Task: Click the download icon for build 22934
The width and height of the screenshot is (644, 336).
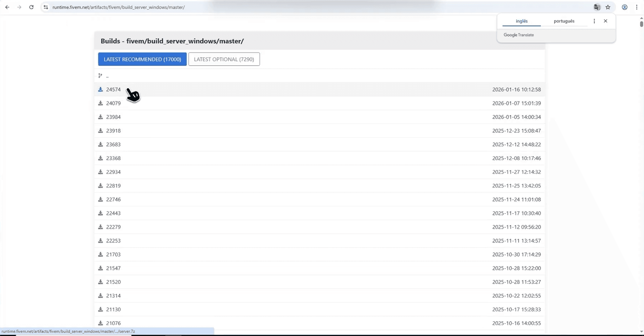Action: 100,172
